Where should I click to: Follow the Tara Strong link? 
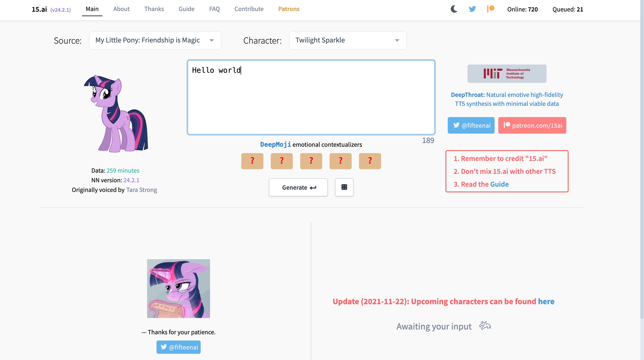tap(142, 190)
